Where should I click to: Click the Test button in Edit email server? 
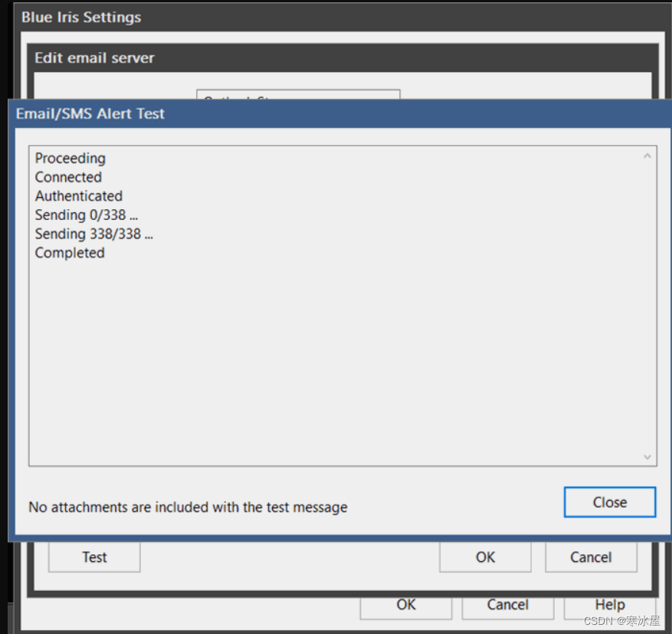tap(94, 557)
